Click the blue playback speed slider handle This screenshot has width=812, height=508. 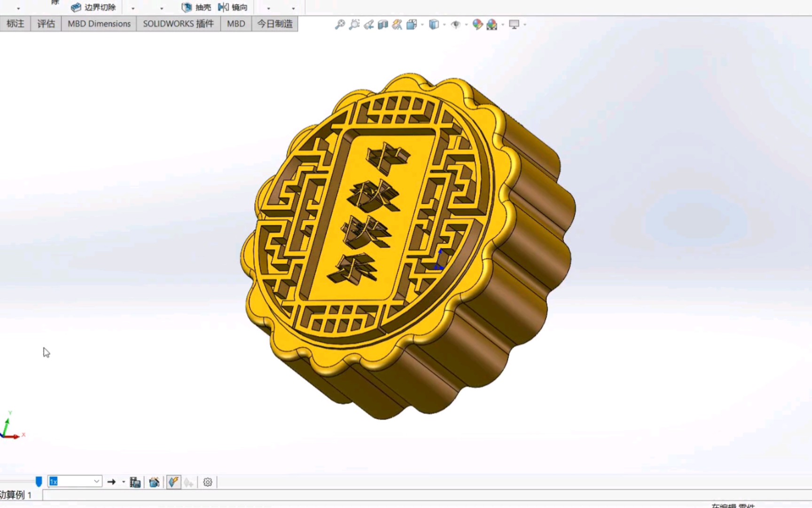click(39, 481)
